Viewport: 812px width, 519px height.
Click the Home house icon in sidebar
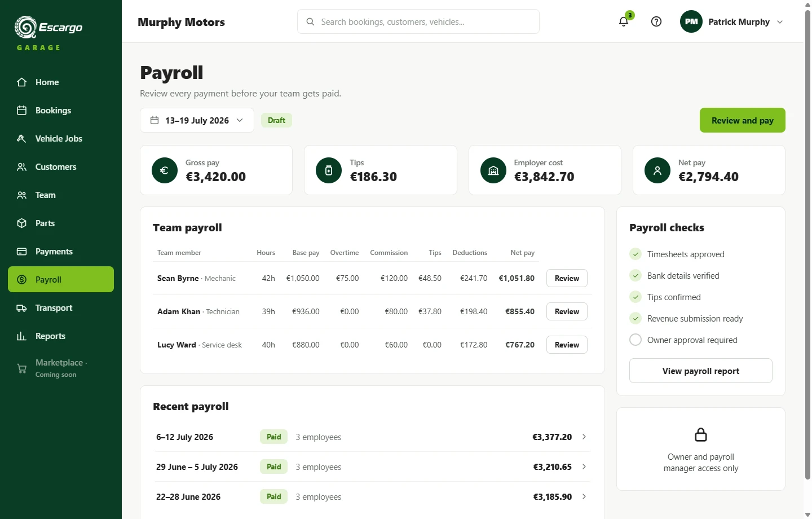22,82
